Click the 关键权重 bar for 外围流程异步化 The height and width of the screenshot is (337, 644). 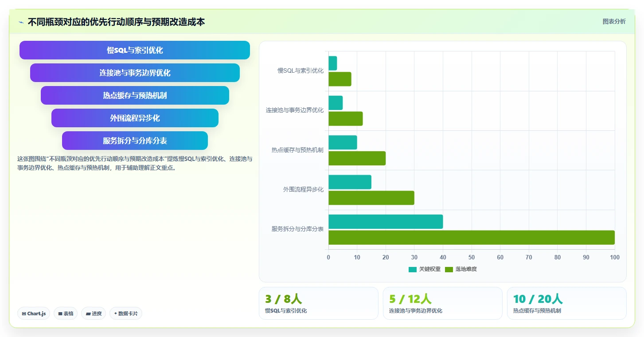coord(350,182)
